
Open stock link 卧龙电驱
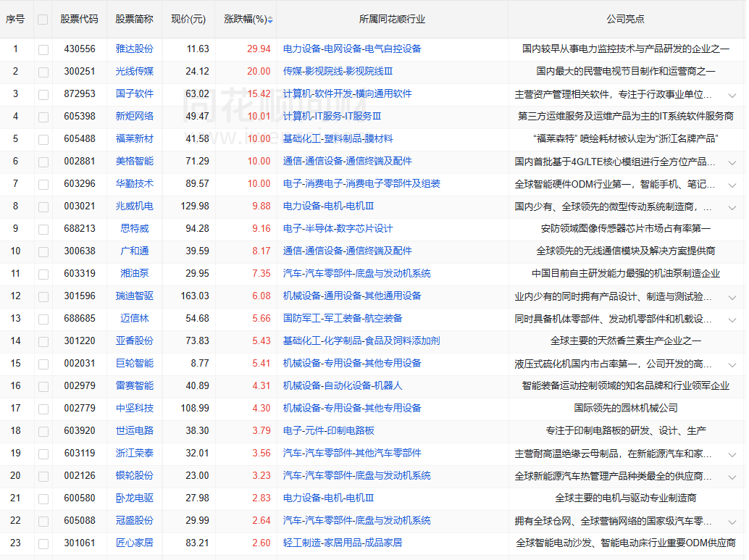click(x=135, y=498)
